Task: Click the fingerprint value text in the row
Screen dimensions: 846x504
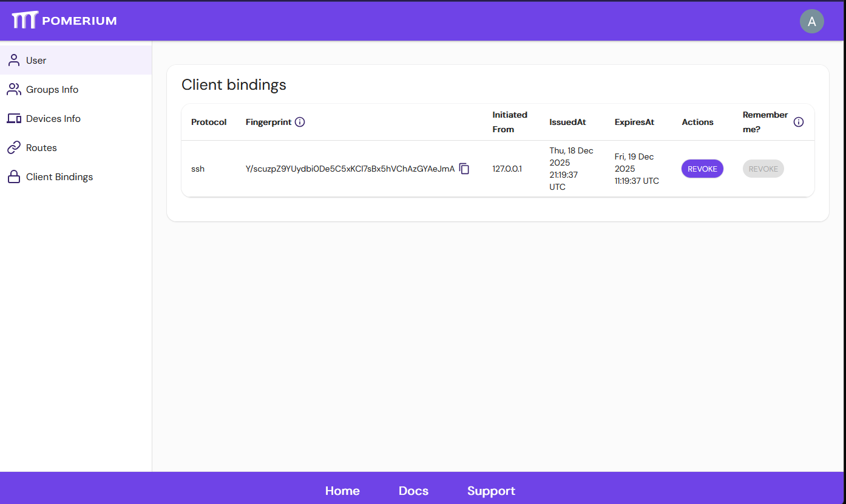Action: coord(350,169)
